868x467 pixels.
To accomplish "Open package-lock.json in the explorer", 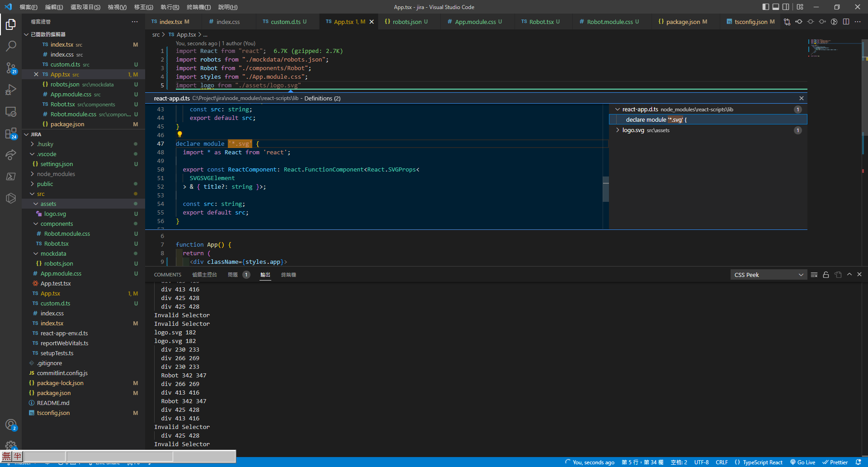I will [x=60, y=383].
